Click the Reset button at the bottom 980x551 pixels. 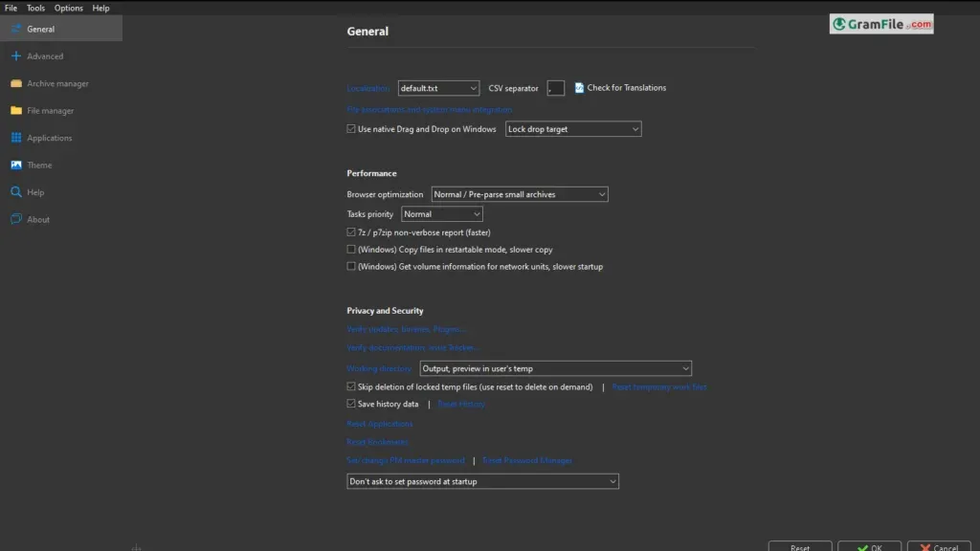(800, 546)
